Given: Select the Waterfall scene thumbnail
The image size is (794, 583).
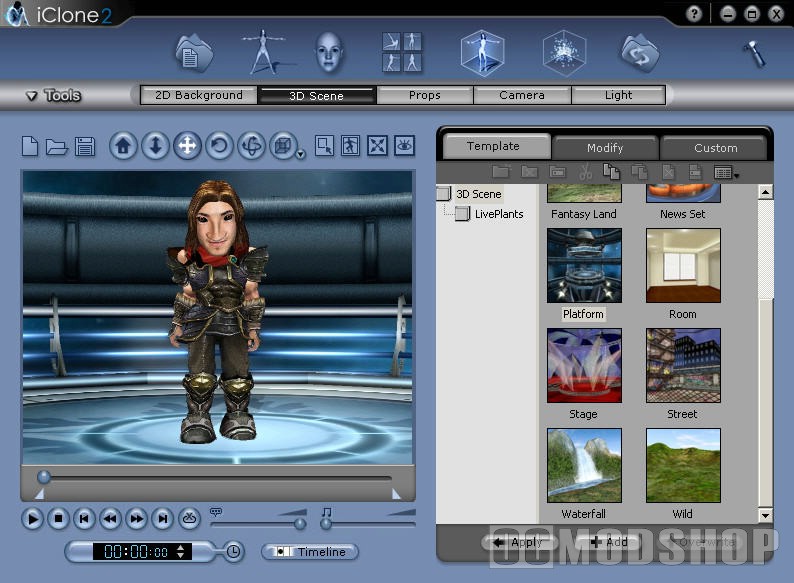Looking at the screenshot, I should coord(584,465).
